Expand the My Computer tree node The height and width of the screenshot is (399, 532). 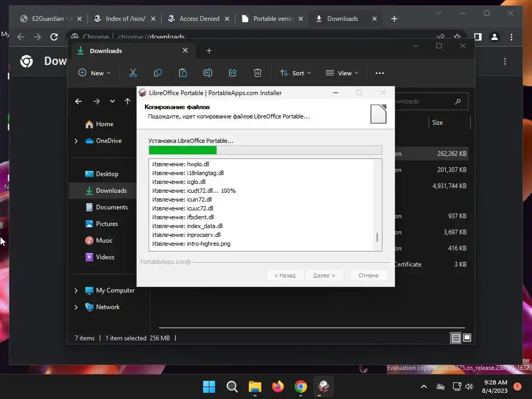76,290
